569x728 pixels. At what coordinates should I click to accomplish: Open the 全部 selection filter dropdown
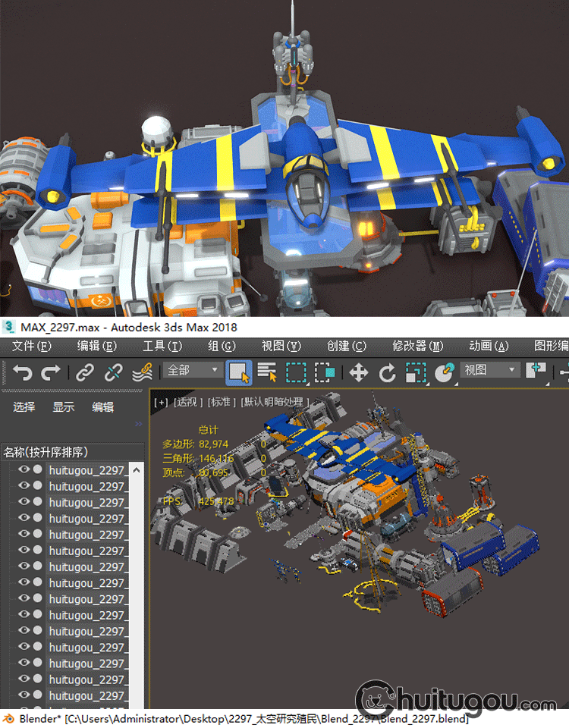click(193, 371)
